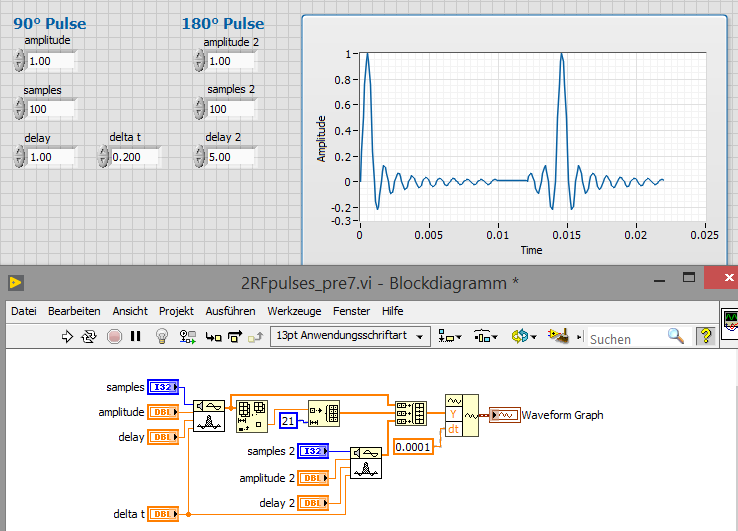Click the delay 2 DBL terminal

313,503
